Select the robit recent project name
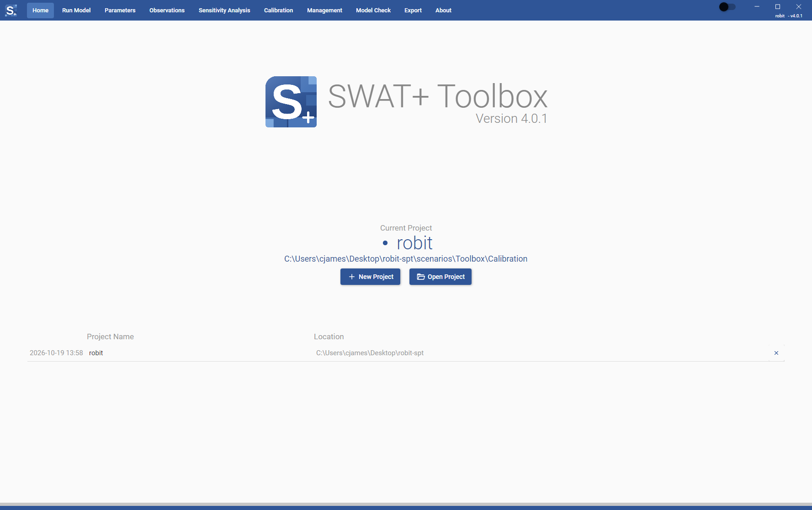 click(x=96, y=353)
